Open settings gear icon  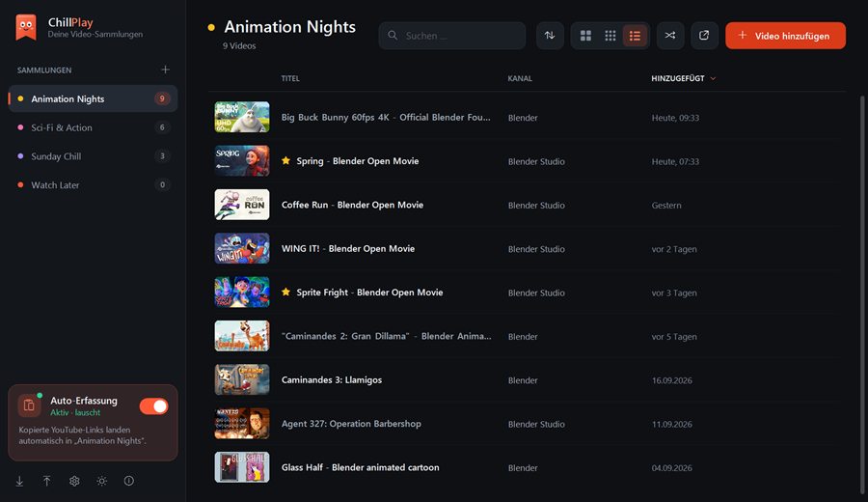(x=74, y=481)
